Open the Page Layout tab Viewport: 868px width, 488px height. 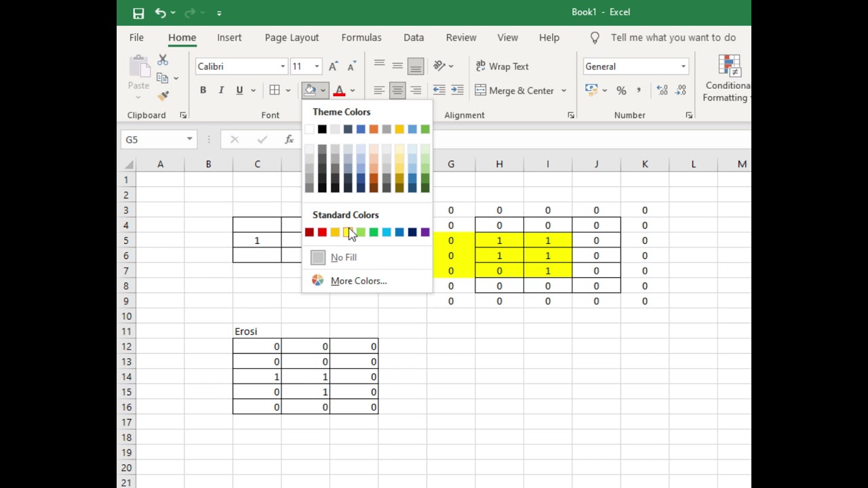pyautogui.click(x=292, y=38)
